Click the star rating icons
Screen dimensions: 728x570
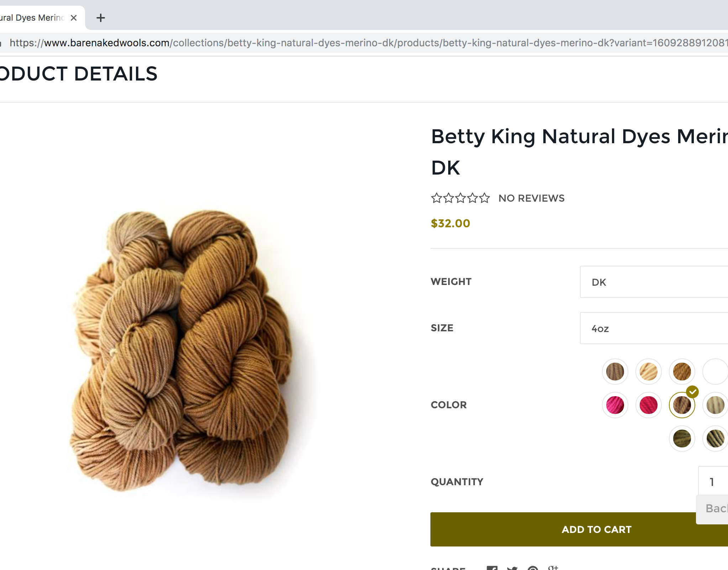[460, 198]
